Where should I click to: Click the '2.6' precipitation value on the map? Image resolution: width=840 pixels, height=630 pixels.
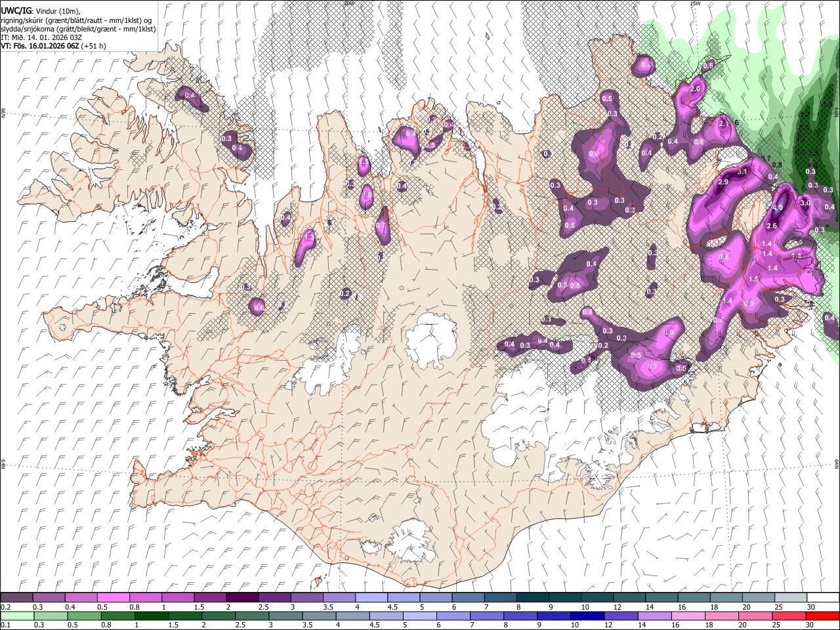[x=772, y=226]
